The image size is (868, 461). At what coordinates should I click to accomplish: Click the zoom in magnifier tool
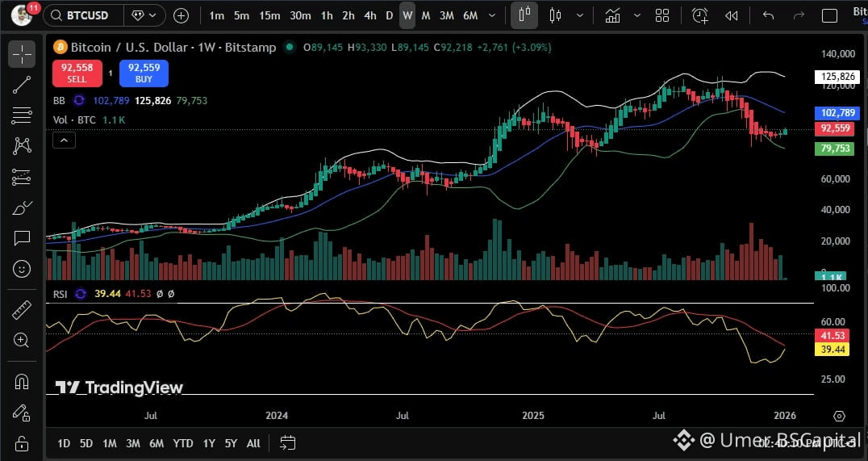point(22,341)
